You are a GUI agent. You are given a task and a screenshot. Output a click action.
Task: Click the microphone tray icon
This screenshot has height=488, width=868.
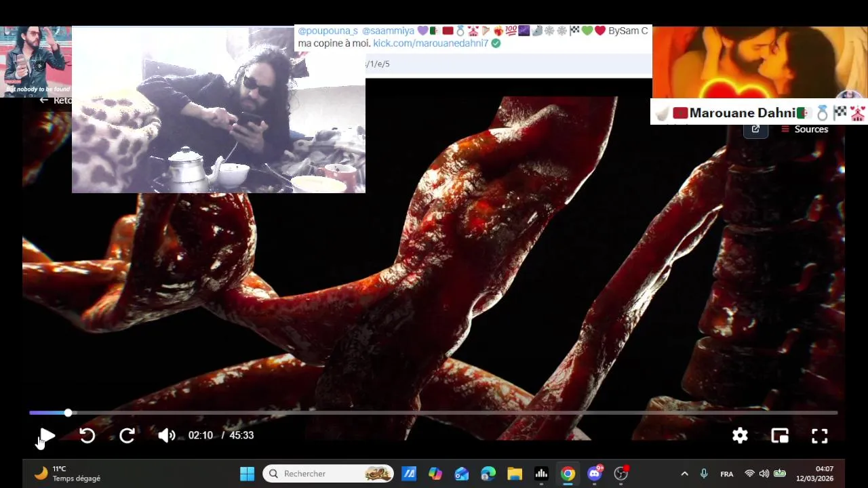click(x=704, y=474)
